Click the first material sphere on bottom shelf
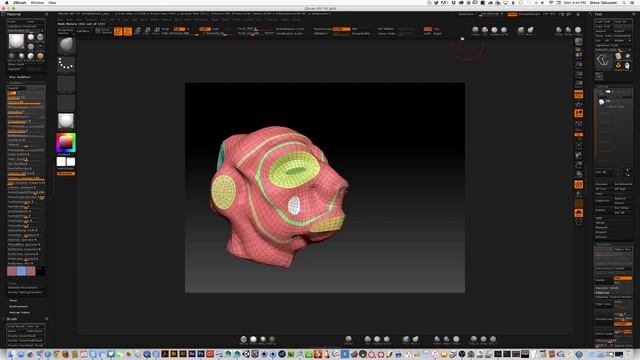Image resolution: width=640 pixels, height=360 pixels. coord(244,339)
